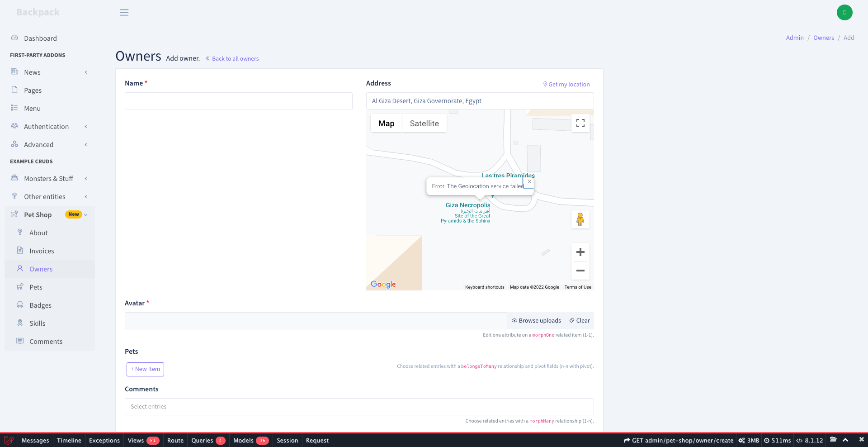Click the map fullscreen icon
The image size is (868, 447).
[x=580, y=123]
